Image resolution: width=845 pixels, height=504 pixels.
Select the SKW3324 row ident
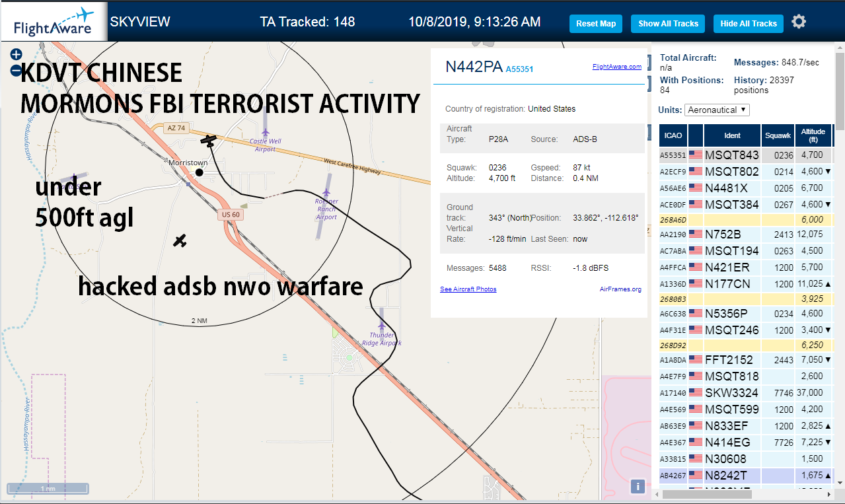tap(731, 393)
